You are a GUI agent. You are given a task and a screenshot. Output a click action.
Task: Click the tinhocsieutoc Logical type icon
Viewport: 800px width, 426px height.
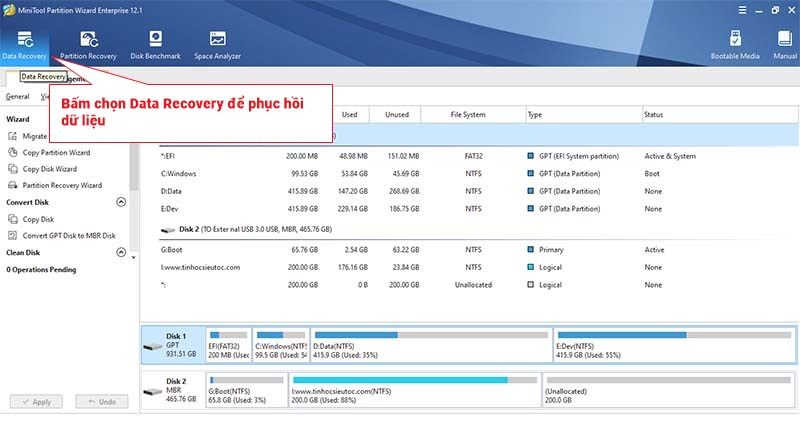(531, 267)
